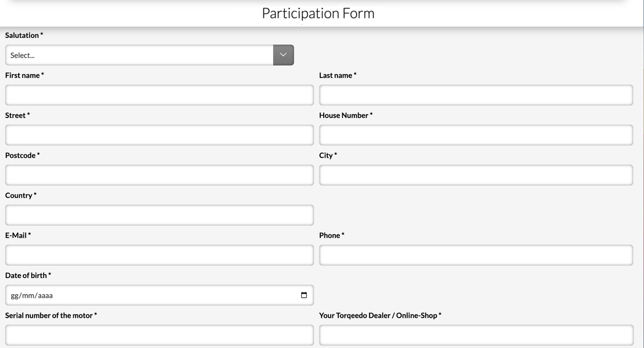
Task: Open the Salutation 'Select...' combo box
Action: pos(139,55)
